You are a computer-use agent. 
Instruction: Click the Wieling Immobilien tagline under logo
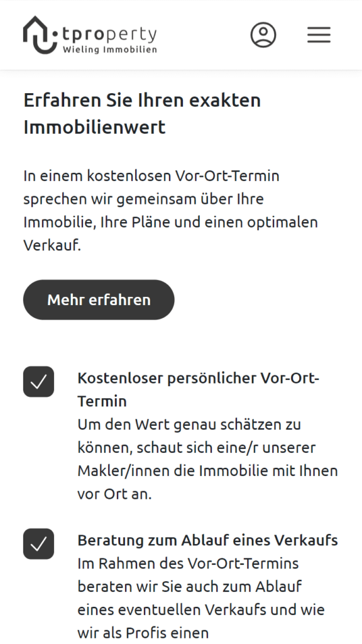(109, 50)
